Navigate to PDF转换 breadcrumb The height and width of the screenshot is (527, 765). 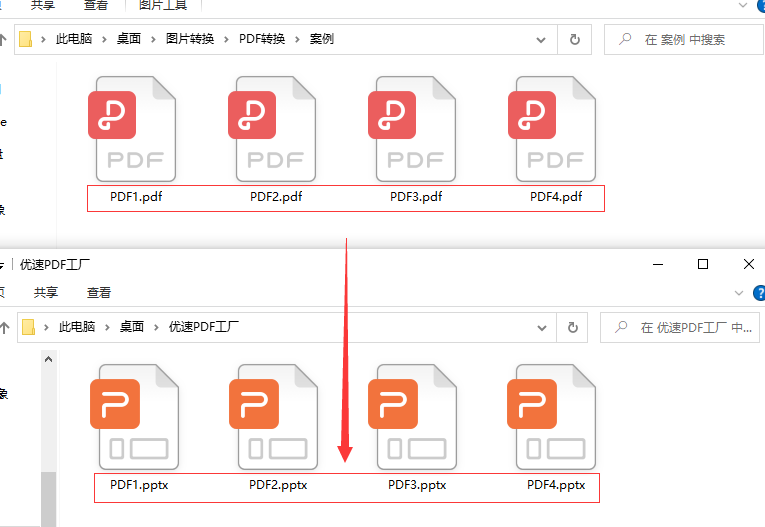pos(262,39)
